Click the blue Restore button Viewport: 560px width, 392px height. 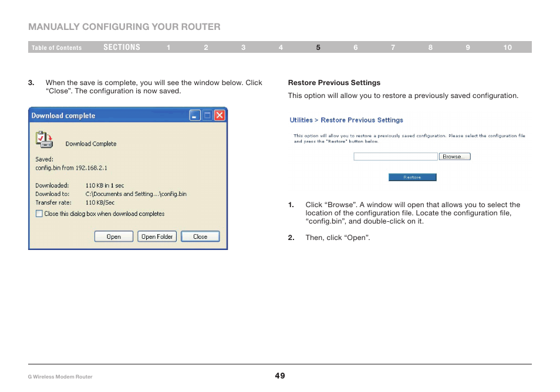pos(412,177)
